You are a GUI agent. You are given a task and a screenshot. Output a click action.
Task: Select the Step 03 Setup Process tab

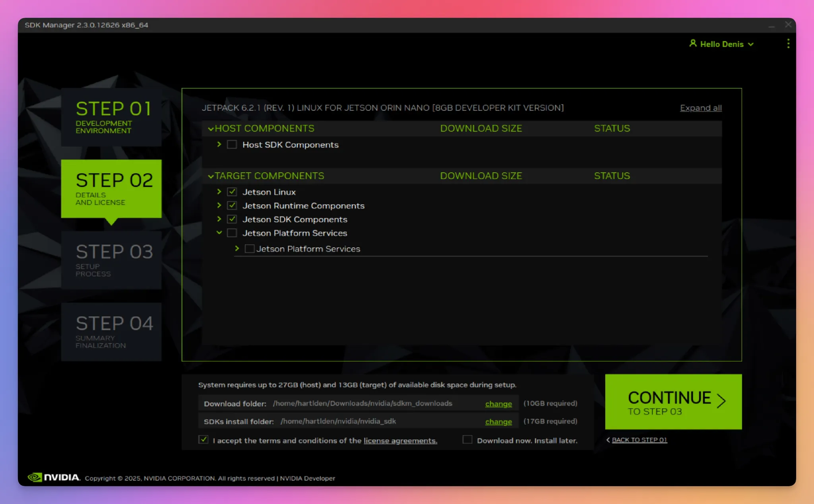pyautogui.click(x=111, y=260)
